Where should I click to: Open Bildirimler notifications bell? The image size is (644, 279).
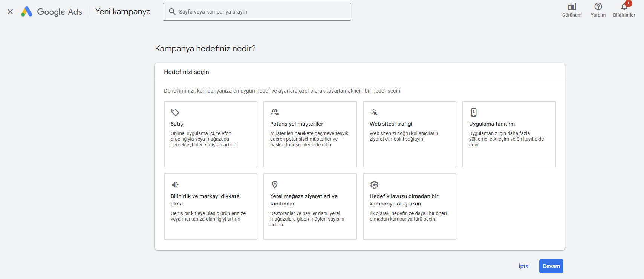(x=624, y=7)
